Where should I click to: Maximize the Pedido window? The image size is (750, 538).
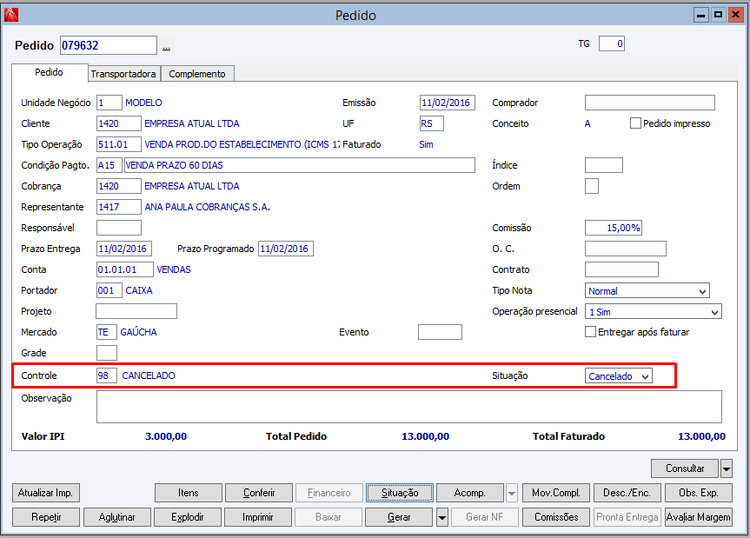pos(718,15)
